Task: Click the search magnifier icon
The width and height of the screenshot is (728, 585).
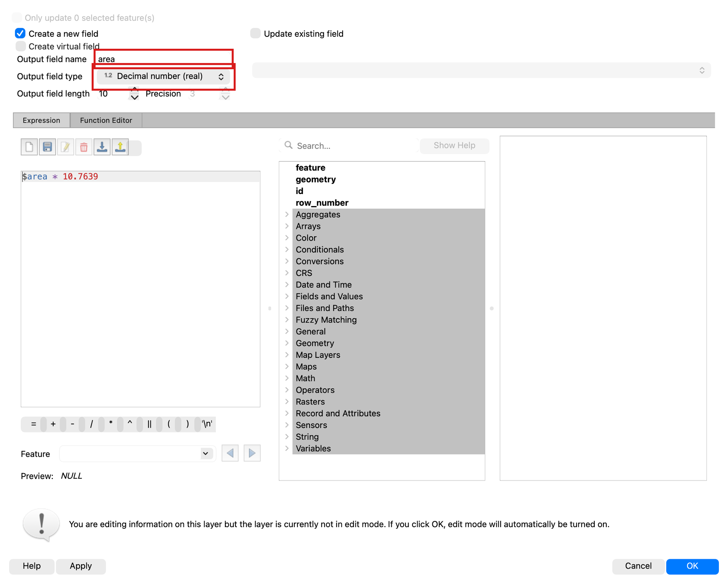Action: (289, 145)
